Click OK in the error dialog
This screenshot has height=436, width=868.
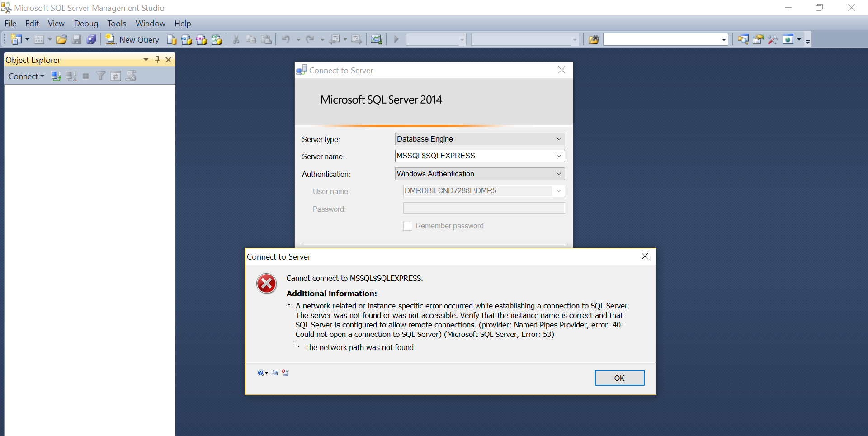(x=619, y=378)
